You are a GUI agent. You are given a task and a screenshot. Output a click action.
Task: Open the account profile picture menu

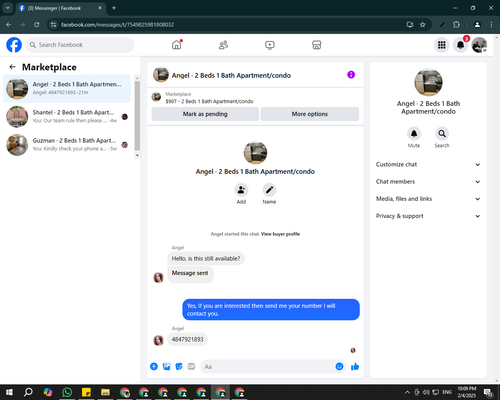tap(479, 45)
